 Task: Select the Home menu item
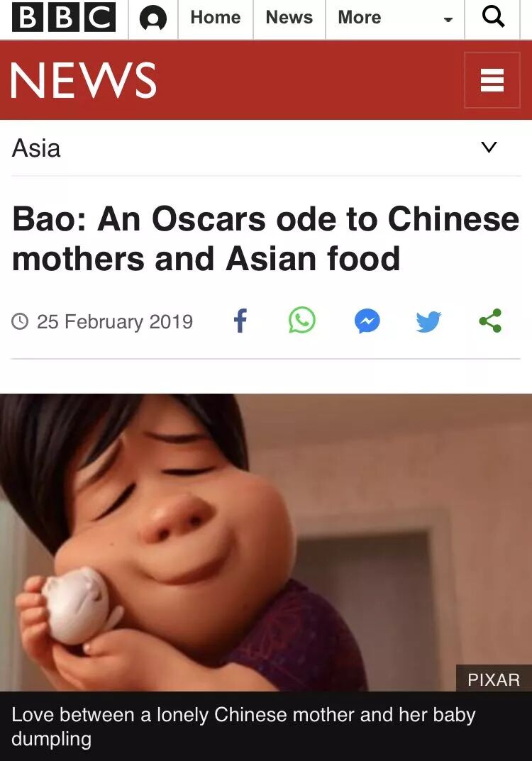coord(216,18)
